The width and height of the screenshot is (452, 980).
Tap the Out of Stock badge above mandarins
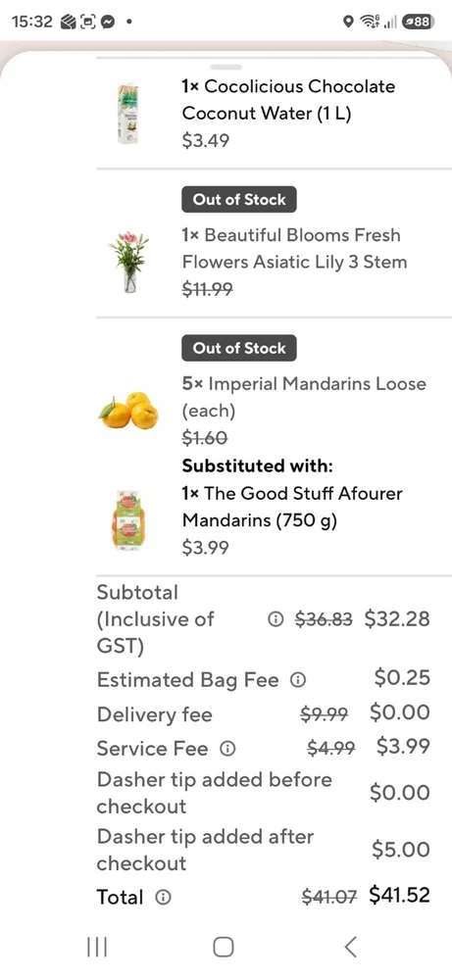[239, 348]
